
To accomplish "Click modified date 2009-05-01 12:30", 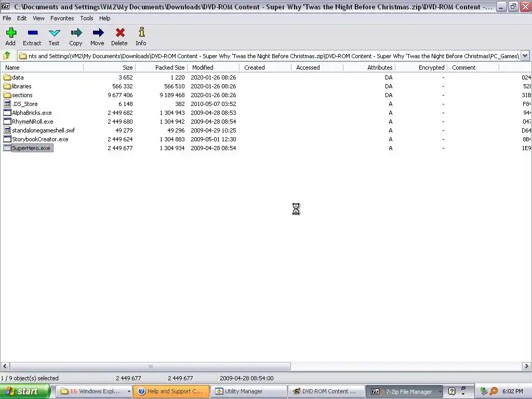I will coord(214,139).
